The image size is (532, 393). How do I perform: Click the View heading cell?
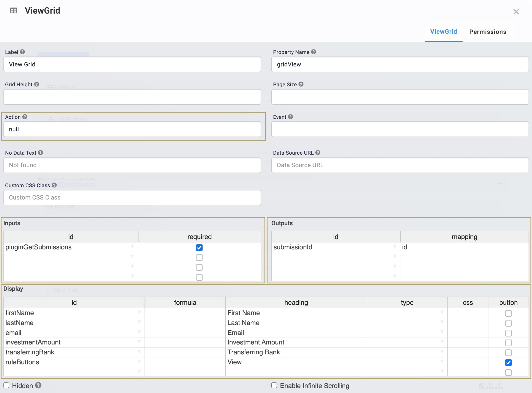click(x=296, y=362)
